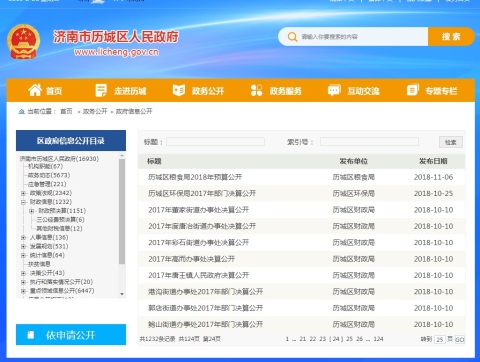Click the 依申请公开 blue button

(x=71, y=335)
